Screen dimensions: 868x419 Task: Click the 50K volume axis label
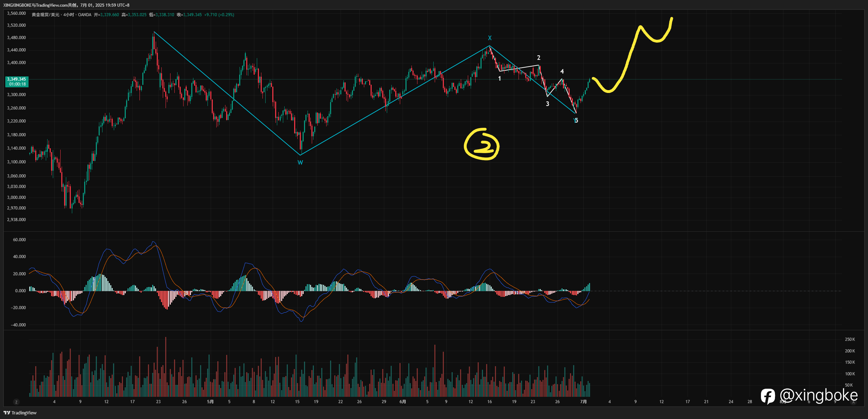pos(849,385)
